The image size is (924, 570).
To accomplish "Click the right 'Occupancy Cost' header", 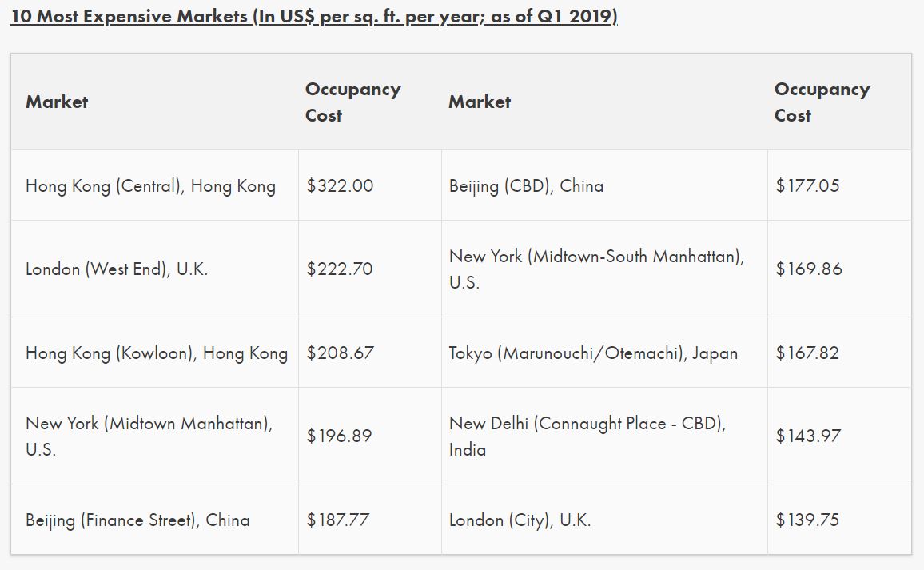I will [822, 102].
